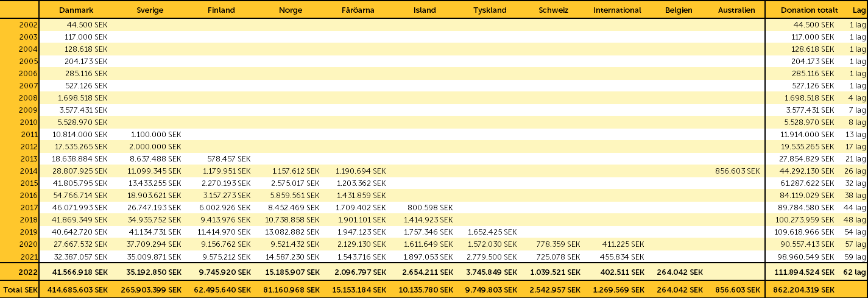Select the Finland column header
This screenshot has width=868, height=298.
[x=221, y=10]
